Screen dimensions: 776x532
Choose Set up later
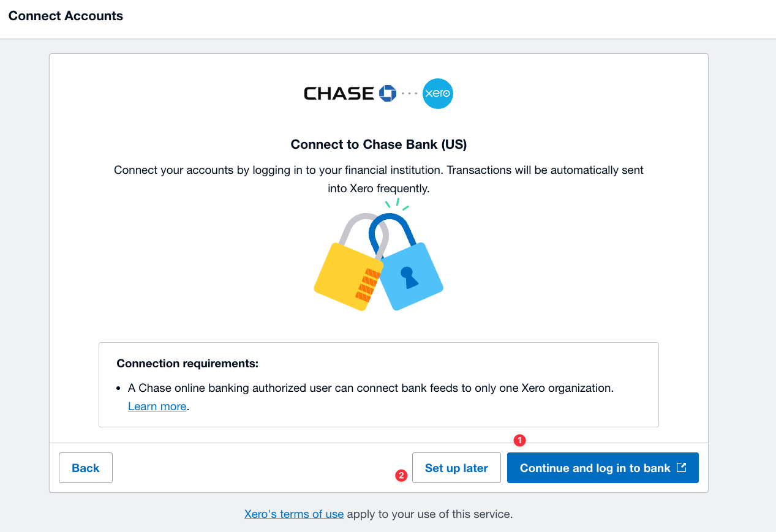tap(456, 467)
